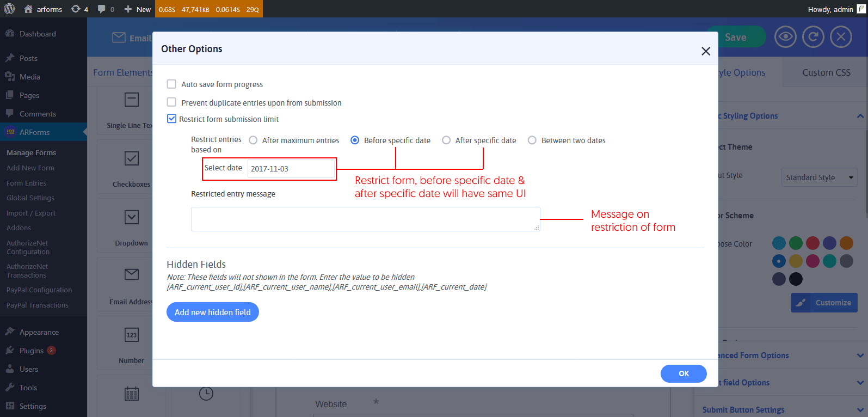Pick the green color scheme swatch
This screenshot has height=417, width=868.
[x=796, y=243]
